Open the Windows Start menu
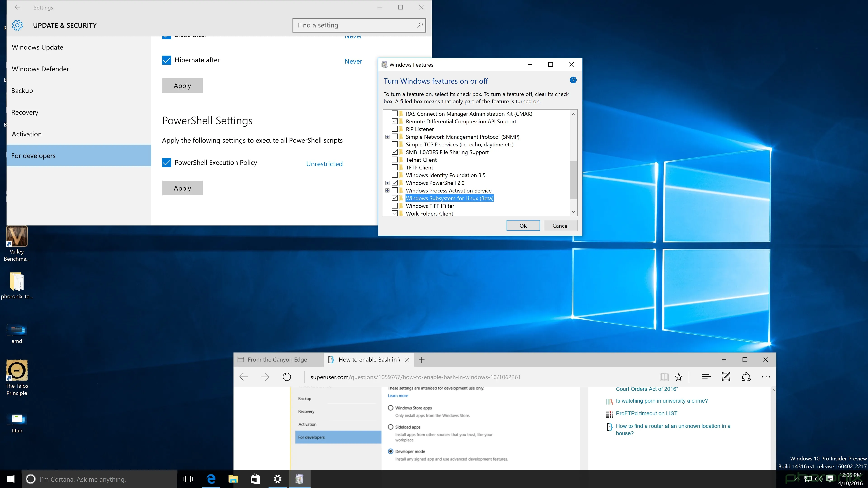Viewport: 868px width, 488px height. [x=11, y=479]
